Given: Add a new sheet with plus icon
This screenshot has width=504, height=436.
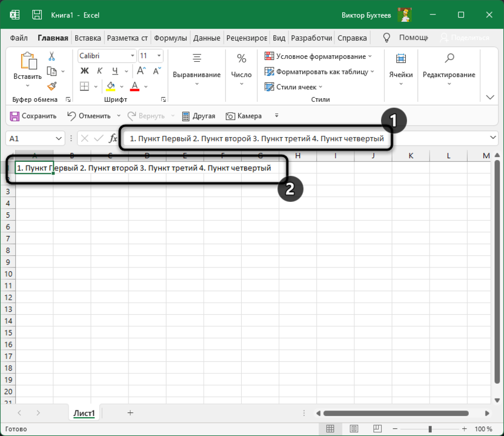Looking at the screenshot, I should pyautogui.click(x=130, y=412).
